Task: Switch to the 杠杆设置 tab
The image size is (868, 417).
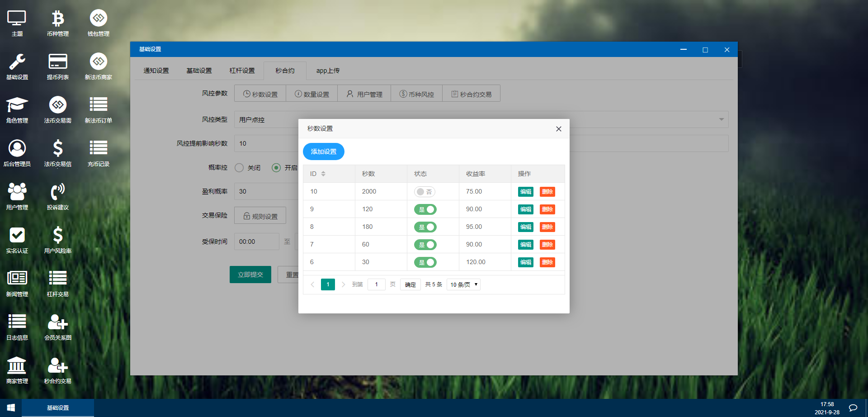Action: [x=242, y=71]
